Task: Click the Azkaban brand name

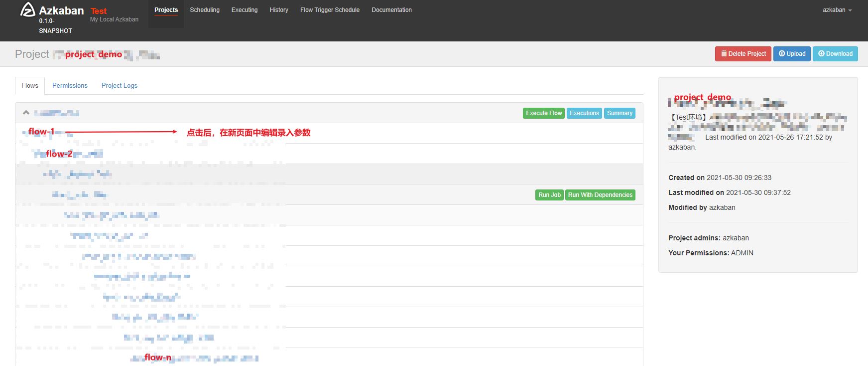Action: point(61,11)
